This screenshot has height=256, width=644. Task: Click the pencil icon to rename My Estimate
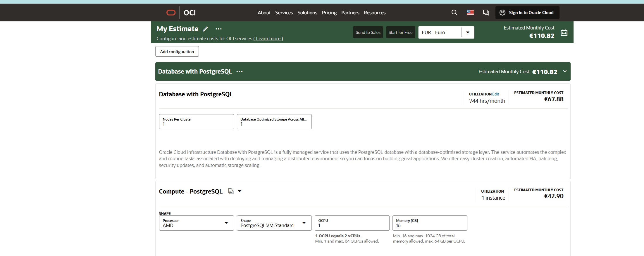tap(206, 29)
